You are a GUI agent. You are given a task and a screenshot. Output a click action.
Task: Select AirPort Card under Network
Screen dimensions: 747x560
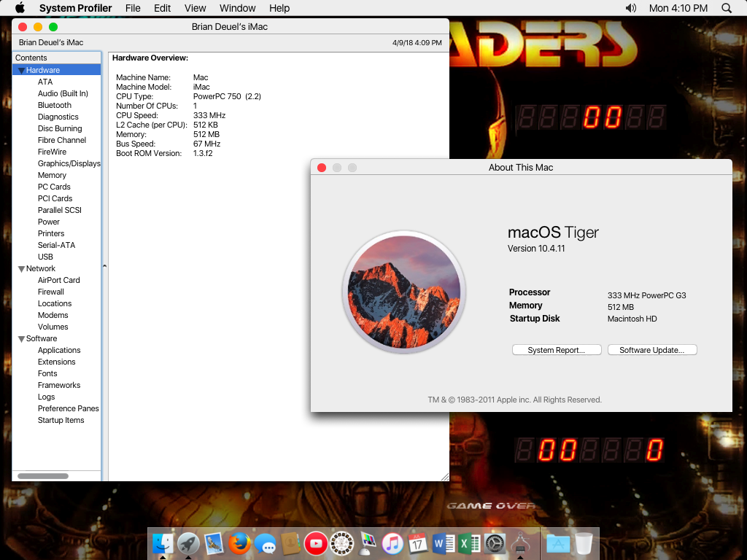59,280
